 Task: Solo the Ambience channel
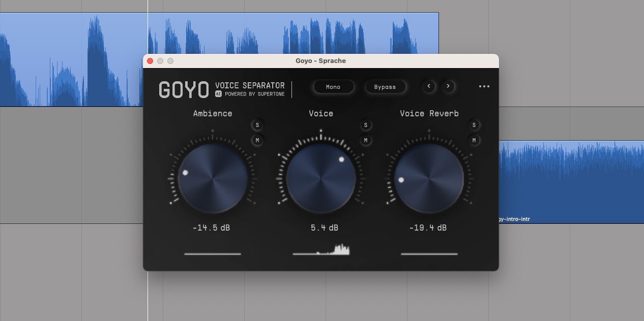coord(257,125)
